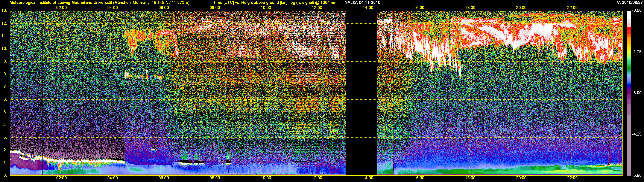Click the 1 km height axis label

click(x=5, y=163)
